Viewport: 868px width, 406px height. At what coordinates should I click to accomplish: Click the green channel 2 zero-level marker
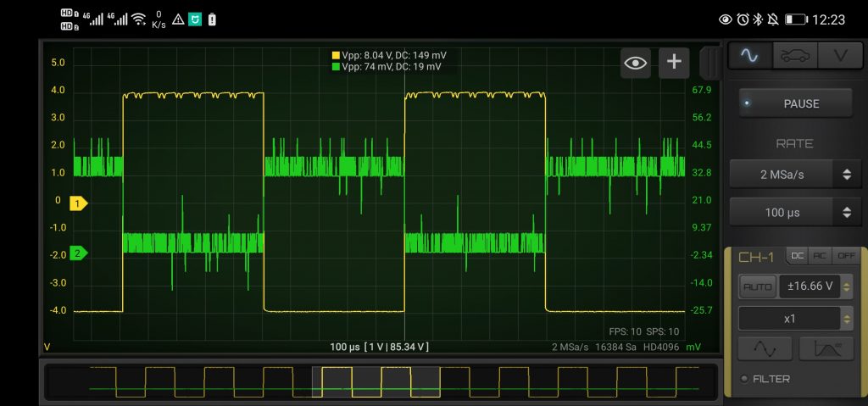click(x=78, y=253)
